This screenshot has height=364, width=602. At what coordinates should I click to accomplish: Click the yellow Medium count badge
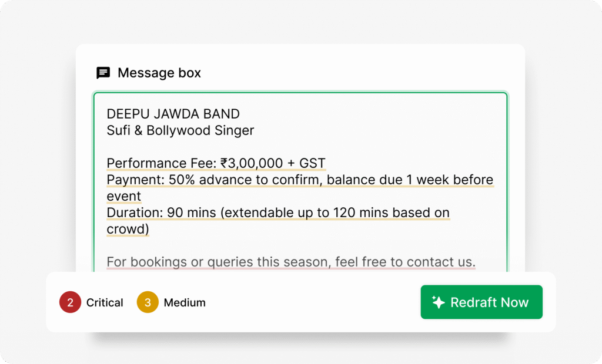(148, 303)
